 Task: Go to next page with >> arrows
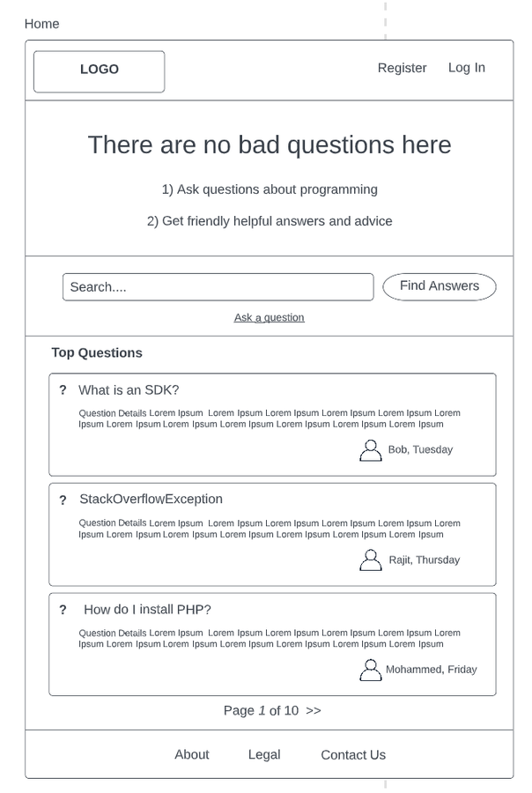click(314, 710)
